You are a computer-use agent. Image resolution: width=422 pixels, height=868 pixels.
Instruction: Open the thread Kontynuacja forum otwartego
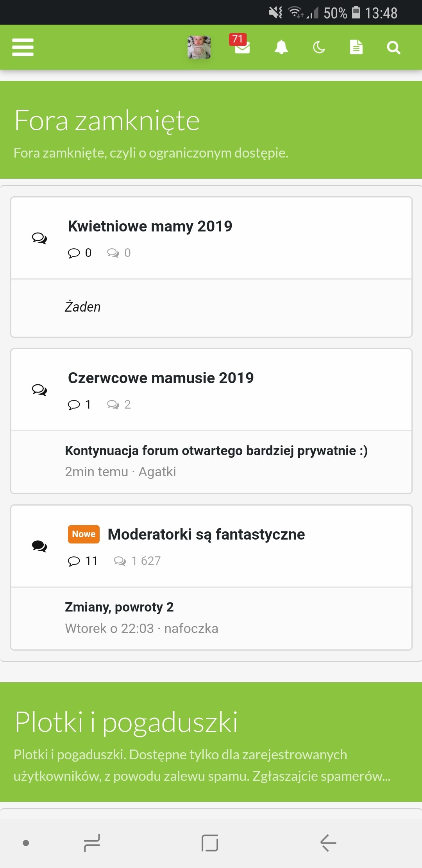click(216, 450)
